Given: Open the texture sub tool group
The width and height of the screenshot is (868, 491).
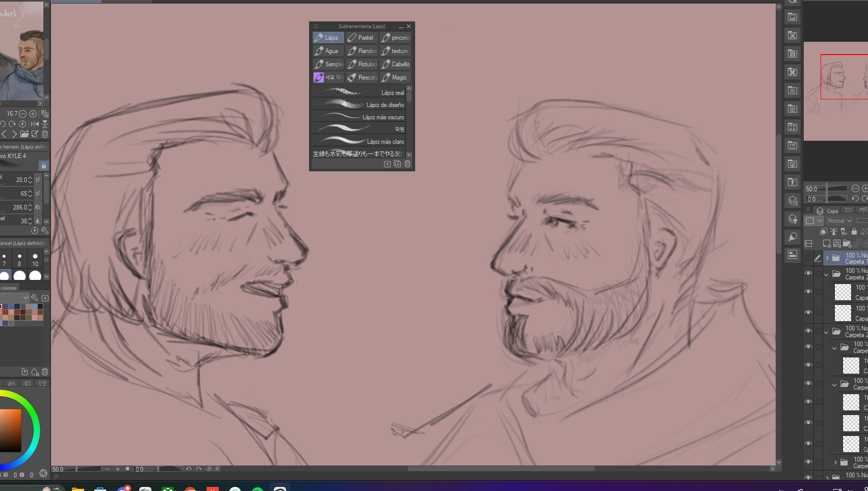Looking at the screenshot, I should pos(395,51).
